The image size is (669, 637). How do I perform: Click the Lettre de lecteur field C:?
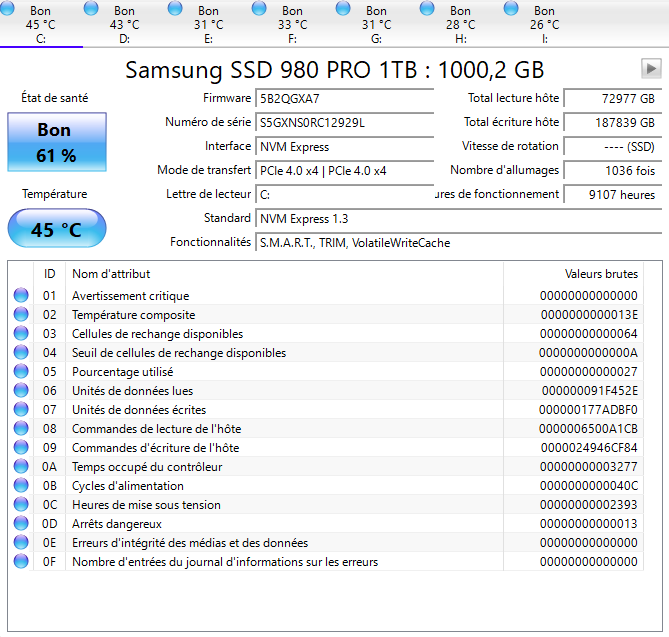pyautogui.click(x=345, y=195)
